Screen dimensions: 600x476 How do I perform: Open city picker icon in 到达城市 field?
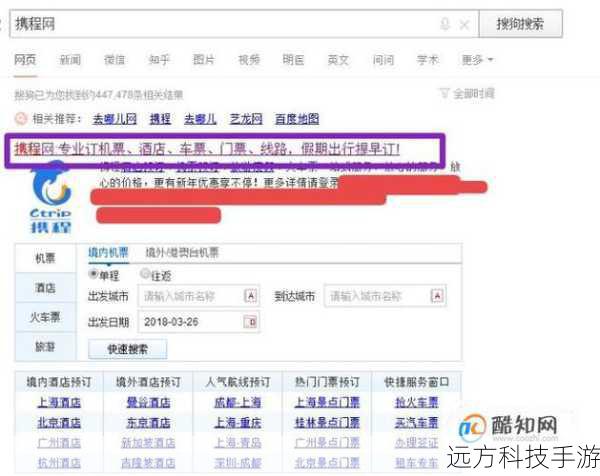point(437,296)
